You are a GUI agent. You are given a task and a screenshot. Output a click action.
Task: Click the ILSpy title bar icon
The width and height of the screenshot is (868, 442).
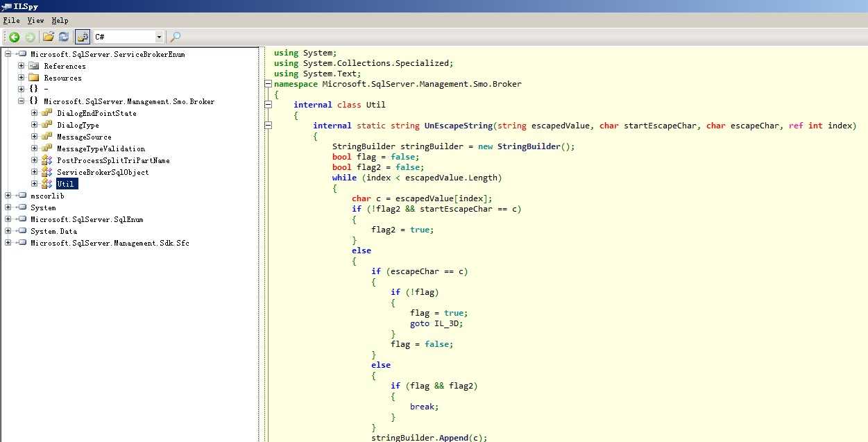pyautogui.click(x=6, y=6)
